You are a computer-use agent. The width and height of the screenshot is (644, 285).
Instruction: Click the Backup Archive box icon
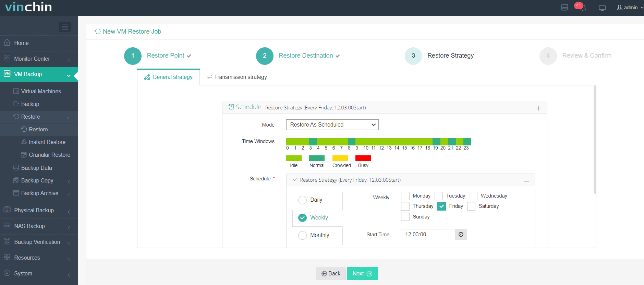click(16, 193)
